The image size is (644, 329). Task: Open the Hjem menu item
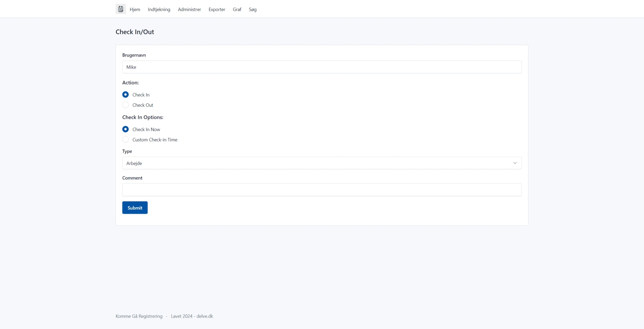pos(135,9)
